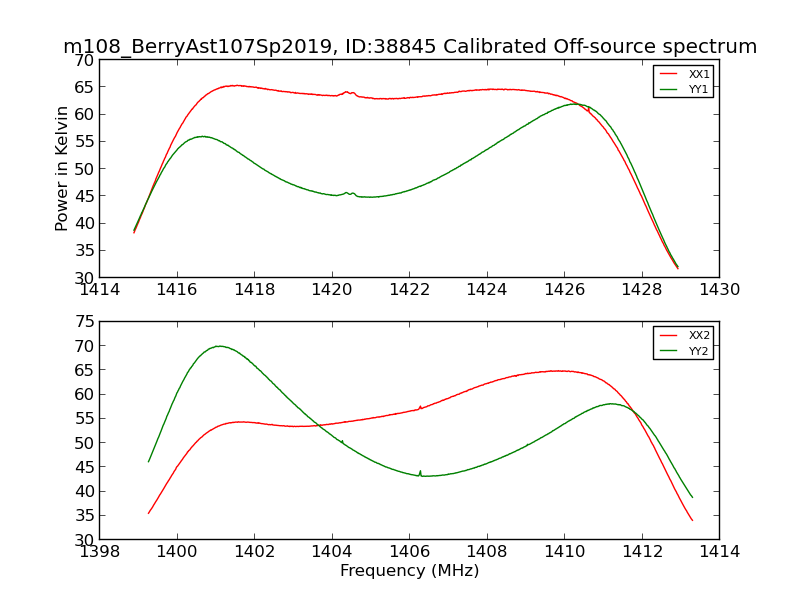
Task: Click the 65 y-axis label on upper plot
Action: click(x=84, y=87)
